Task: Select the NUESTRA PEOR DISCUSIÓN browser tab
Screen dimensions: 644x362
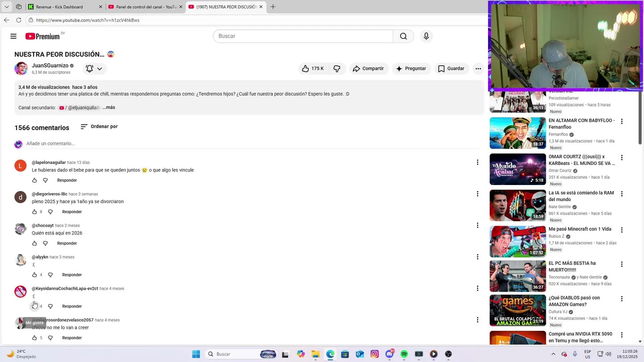Action: 225,7
